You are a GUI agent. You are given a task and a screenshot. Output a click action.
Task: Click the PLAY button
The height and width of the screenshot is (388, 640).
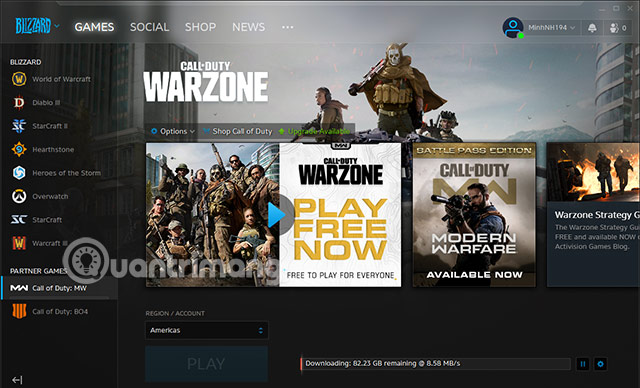coord(207,364)
